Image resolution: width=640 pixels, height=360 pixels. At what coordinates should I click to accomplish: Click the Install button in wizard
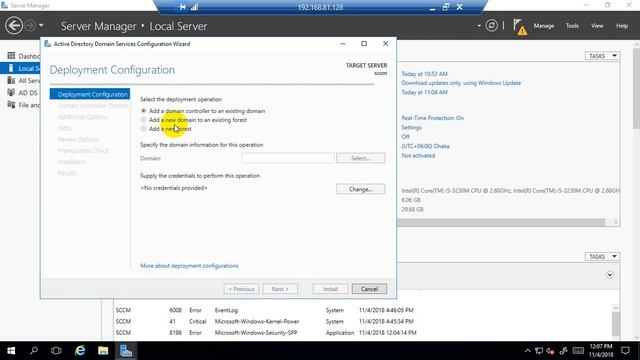click(330, 289)
